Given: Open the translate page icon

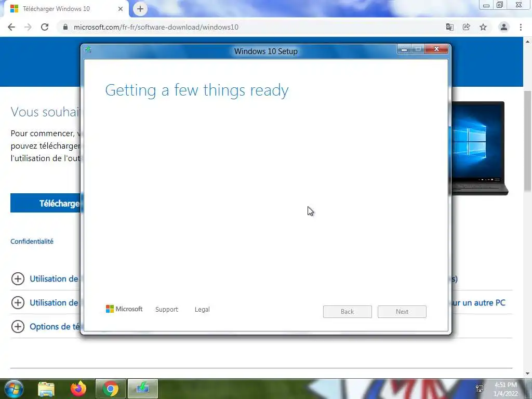Looking at the screenshot, I should (449, 27).
